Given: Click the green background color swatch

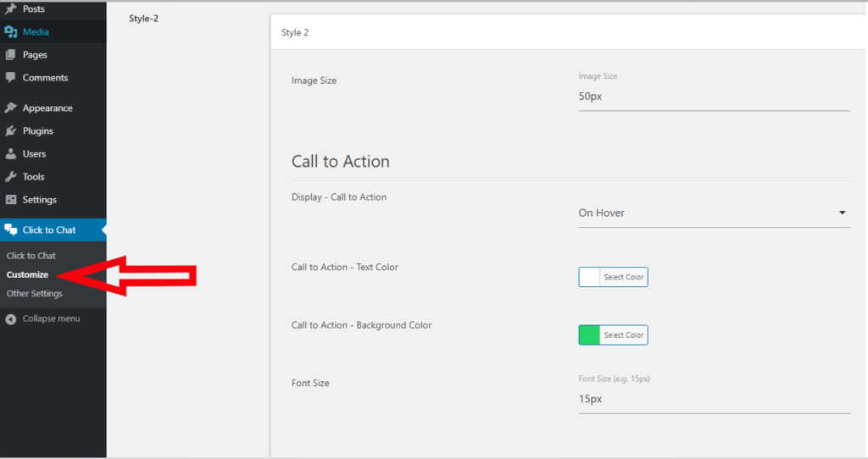Looking at the screenshot, I should [x=589, y=335].
